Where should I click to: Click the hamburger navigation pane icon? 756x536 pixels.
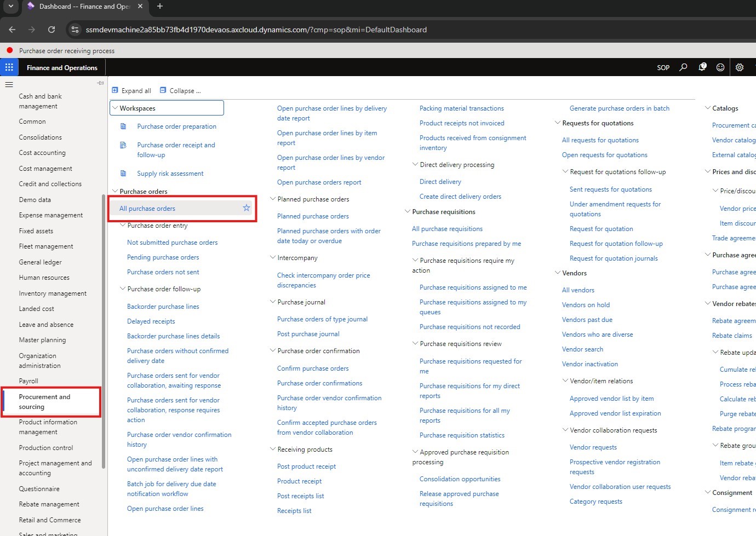(x=9, y=84)
